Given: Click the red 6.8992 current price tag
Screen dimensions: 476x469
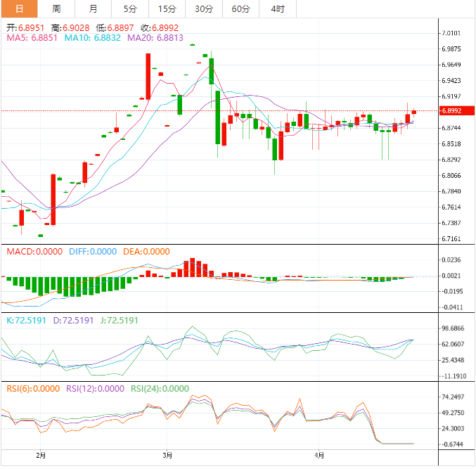Looking at the screenshot, I should 457,111.
